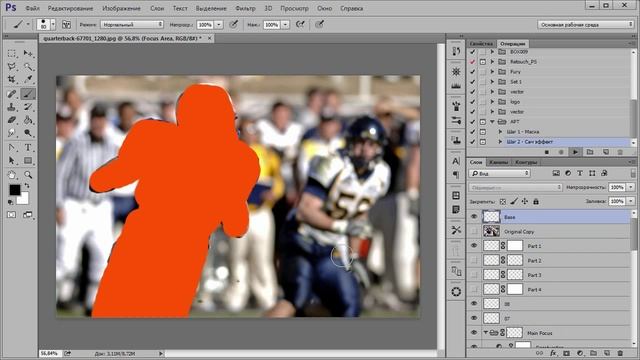Add a layer mask icon
Screen dimensions: 640x360
567,353
